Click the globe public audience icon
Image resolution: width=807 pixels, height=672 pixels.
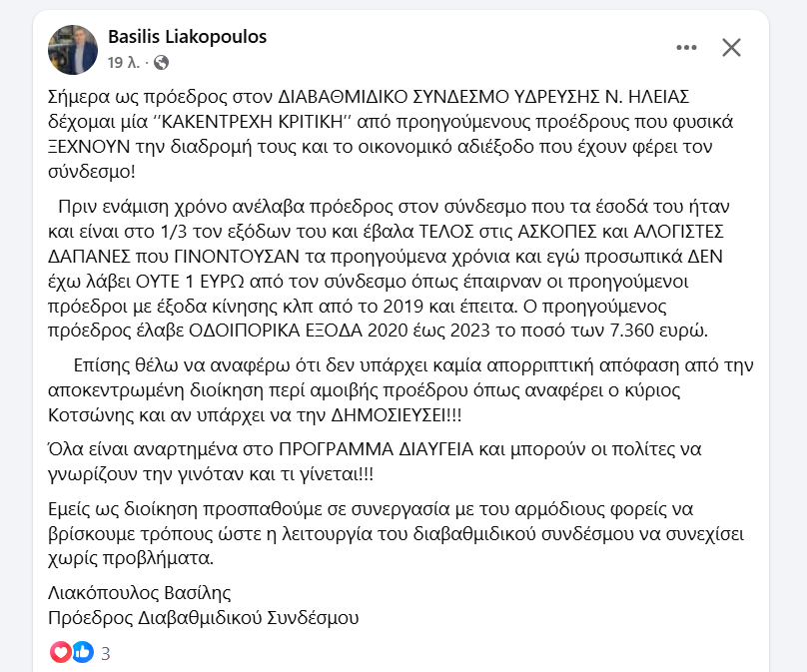[x=162, y=63]
